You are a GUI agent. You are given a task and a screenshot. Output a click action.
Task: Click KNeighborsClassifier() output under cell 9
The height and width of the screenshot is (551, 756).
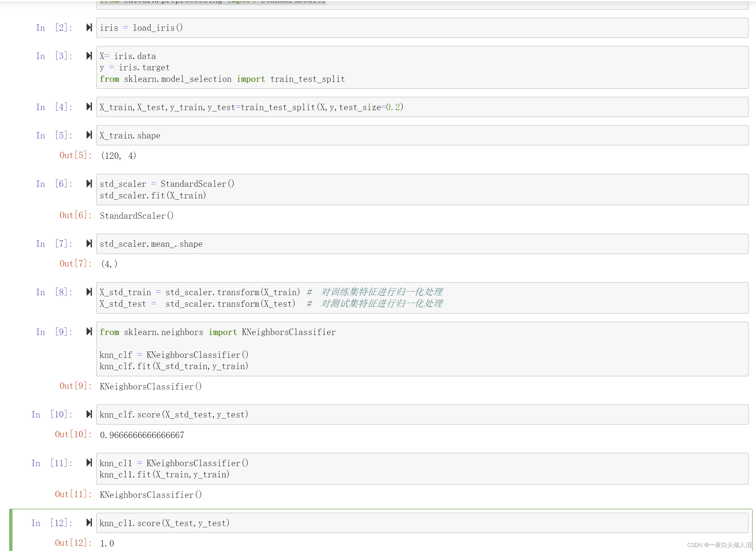point(151,387)
